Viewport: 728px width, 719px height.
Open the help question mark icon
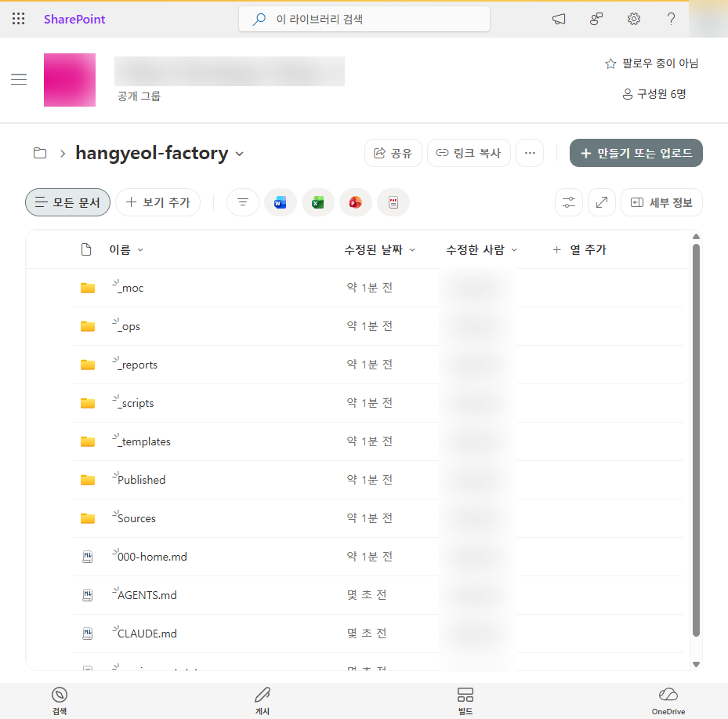click(671, 19)
